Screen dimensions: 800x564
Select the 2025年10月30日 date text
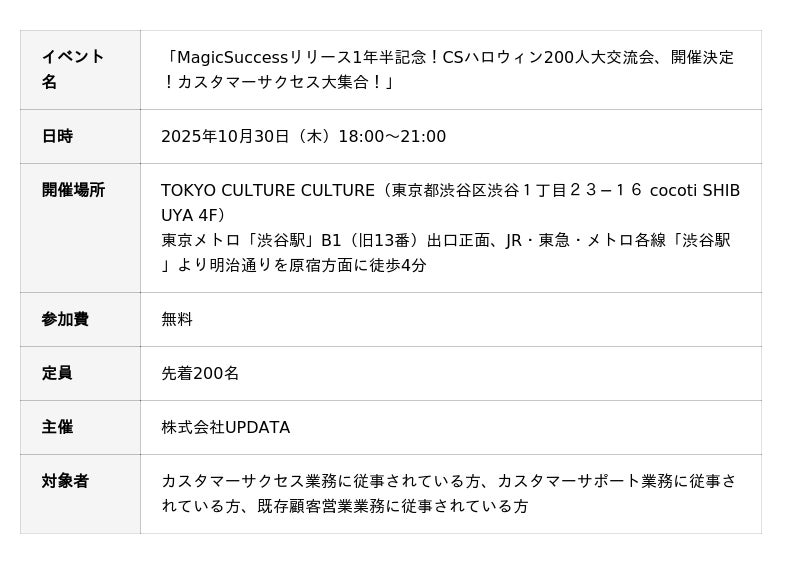coord(225,136)
